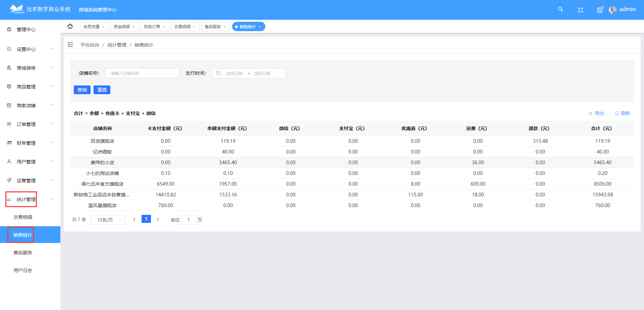Click the end date 选择日期 field
This screenshot has width=644, height=310.
[262, 73]
